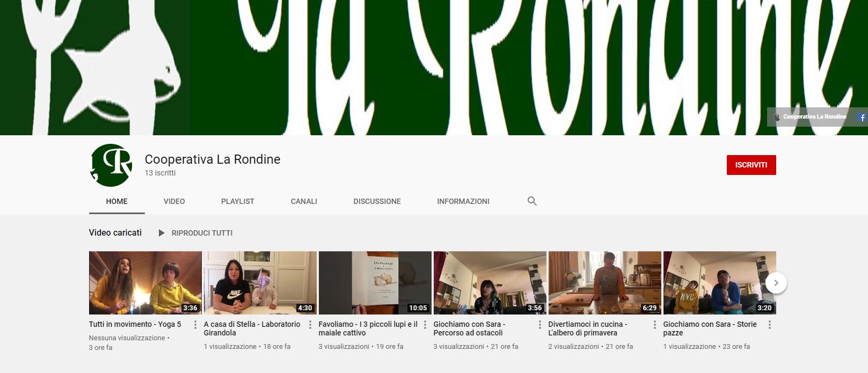Image resolution: width=868 pixels, height=373 pixels.
Task: Switch to the HOME tab
Action: pos(116,201)
